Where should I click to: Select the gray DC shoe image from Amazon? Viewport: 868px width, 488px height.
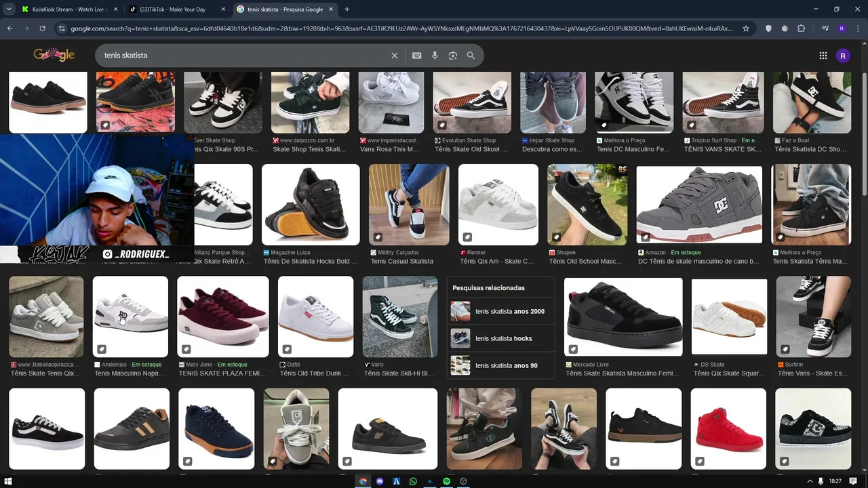coord(698,205)
